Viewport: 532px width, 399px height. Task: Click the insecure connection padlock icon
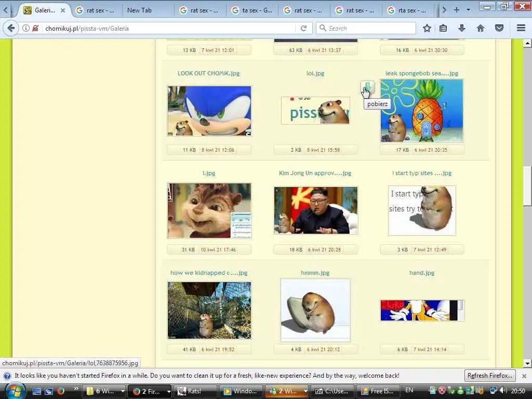point(35,28)
